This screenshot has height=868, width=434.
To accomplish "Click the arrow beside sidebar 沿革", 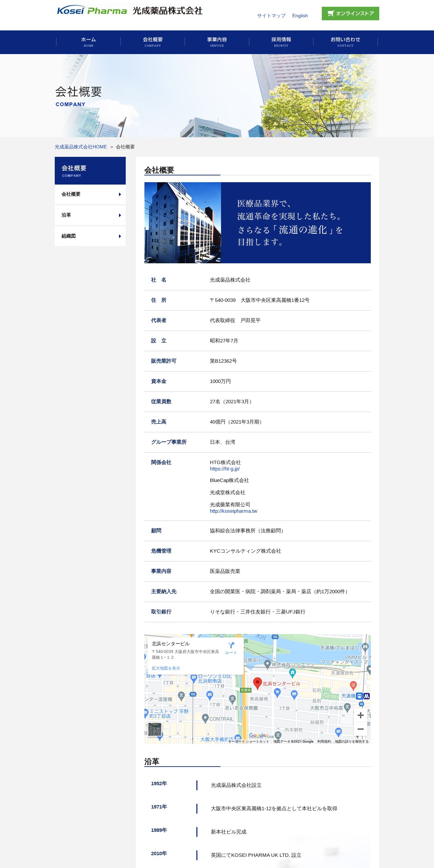I will 120,215.
